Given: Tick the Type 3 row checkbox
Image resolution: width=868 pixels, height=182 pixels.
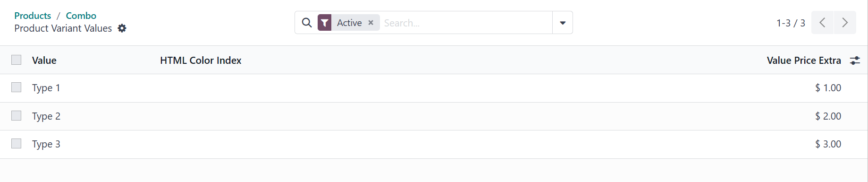Looking at the screenshot, I should point(17,144).
